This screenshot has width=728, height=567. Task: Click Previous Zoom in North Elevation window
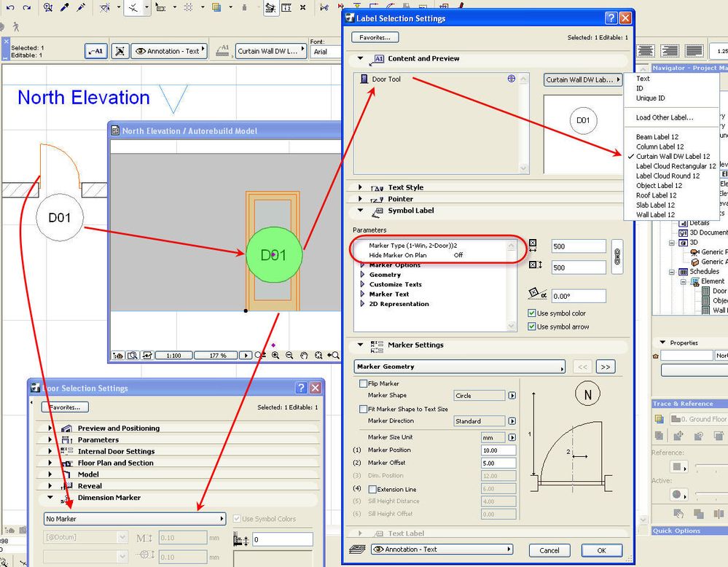tap(333, 355)
